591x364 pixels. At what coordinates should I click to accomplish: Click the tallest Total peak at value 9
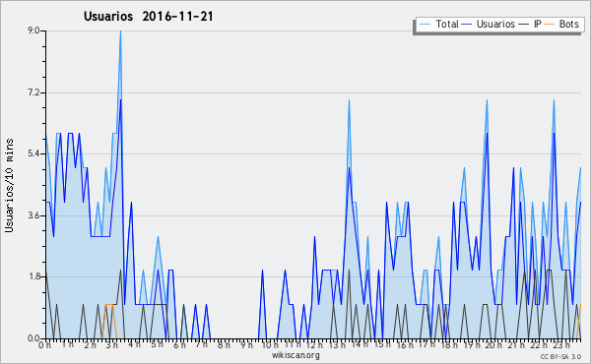point(120,31)
